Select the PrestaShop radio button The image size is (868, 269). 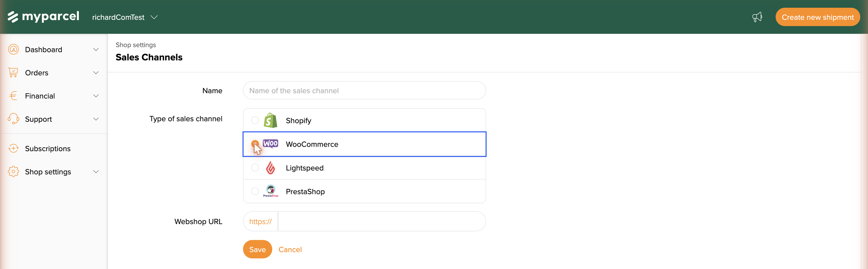pos(255,191)
